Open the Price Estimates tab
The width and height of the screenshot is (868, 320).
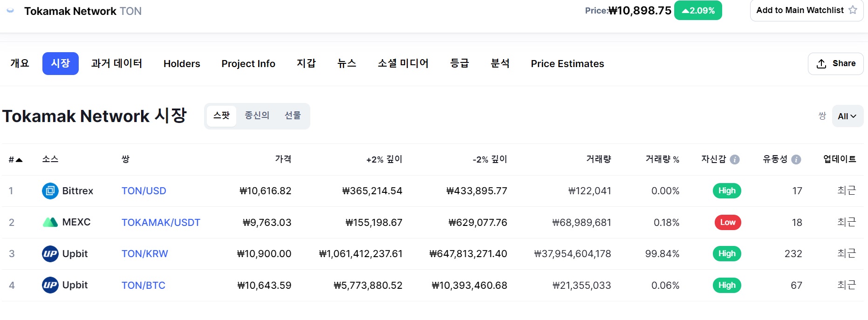567,64
